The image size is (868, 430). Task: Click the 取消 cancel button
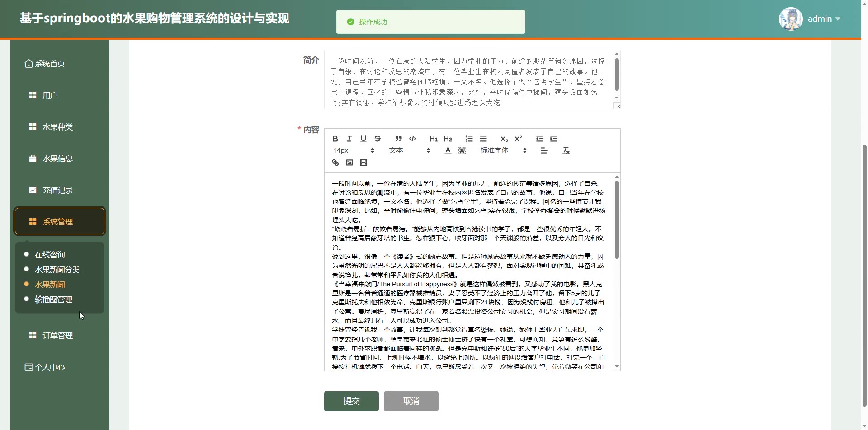click(x=411, y=401)
